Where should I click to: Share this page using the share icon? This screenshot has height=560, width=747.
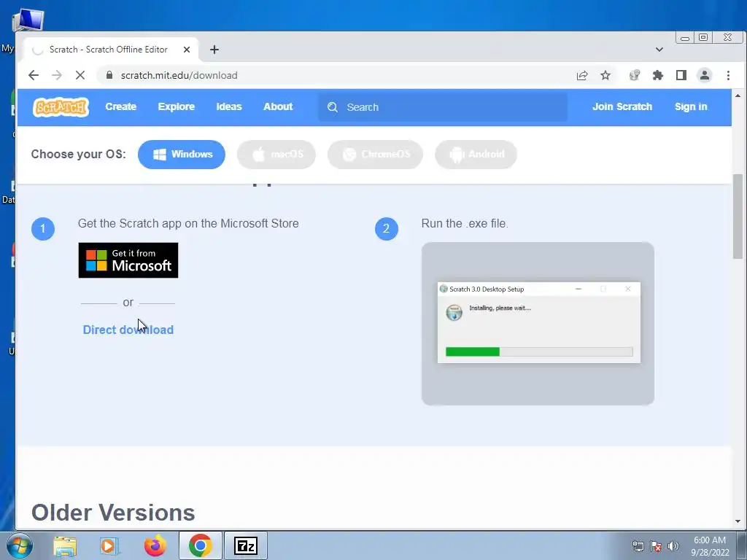click(x=581, y=75)
